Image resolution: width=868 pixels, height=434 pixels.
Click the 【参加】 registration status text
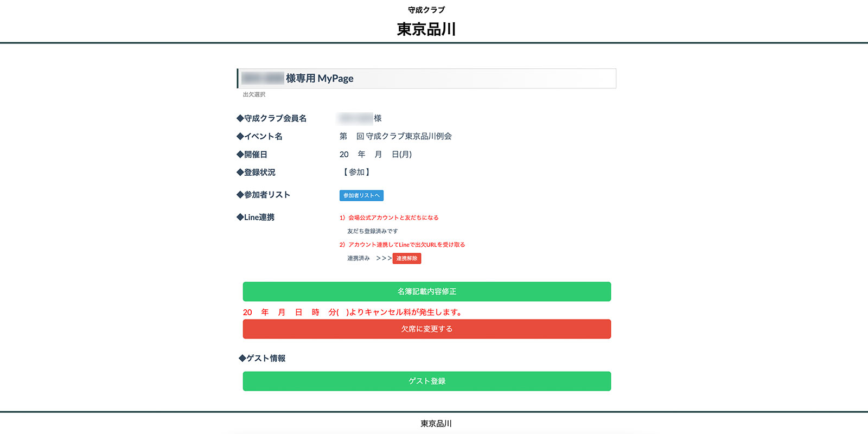(356, 172)
